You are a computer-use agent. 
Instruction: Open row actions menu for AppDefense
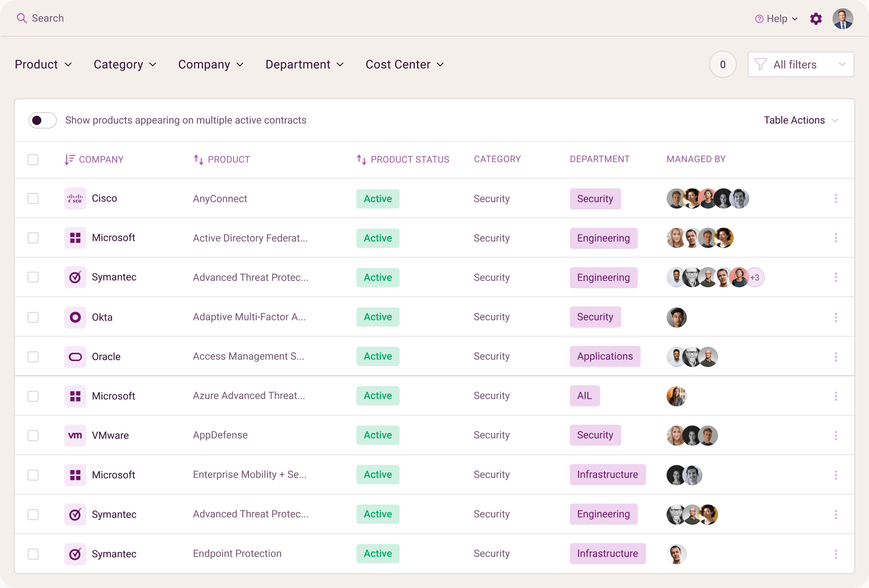836,435
